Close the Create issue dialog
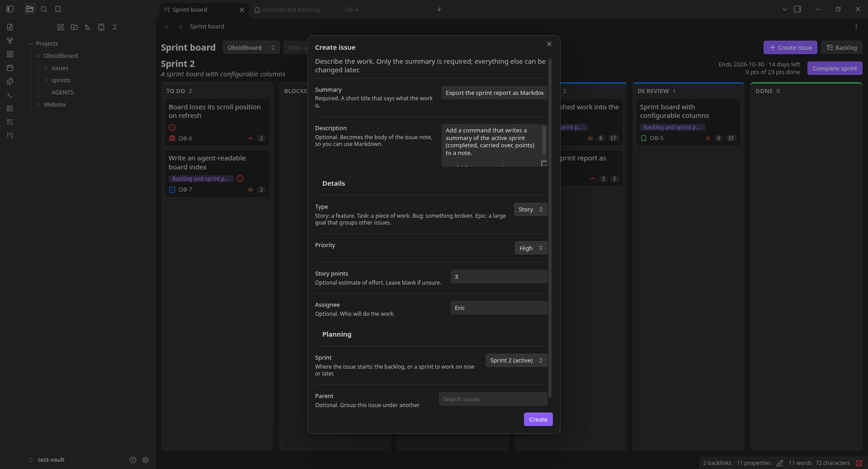The width and height of the screenshot is (868, 469). point(549,44)
